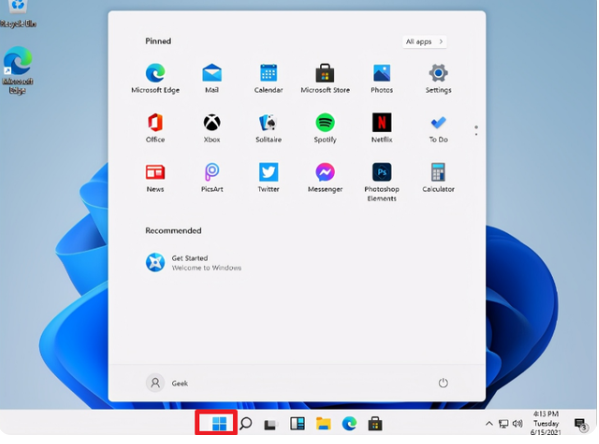Open Messenger from the Start menu
599x444 pixels.
pos(325,178)
